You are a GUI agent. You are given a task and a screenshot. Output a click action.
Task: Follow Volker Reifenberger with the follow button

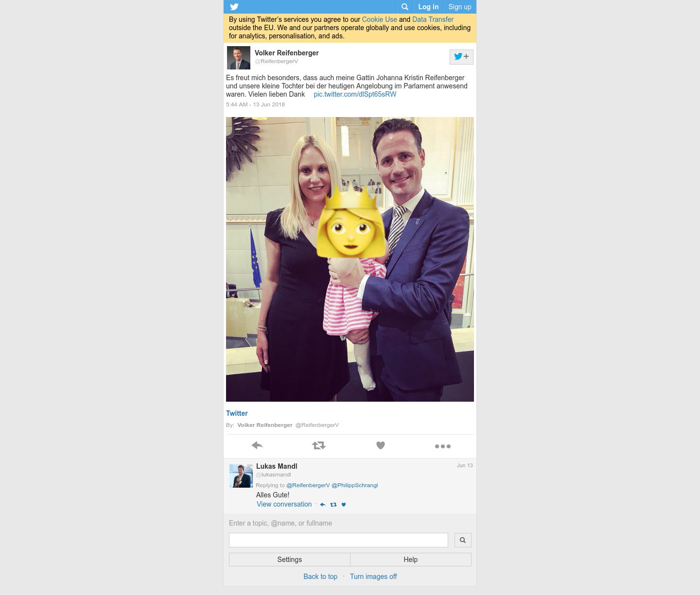(x=461, y=57)
